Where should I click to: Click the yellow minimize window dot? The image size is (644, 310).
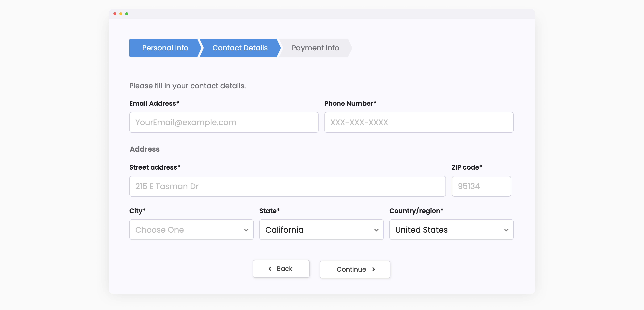[x=121, y=14]
